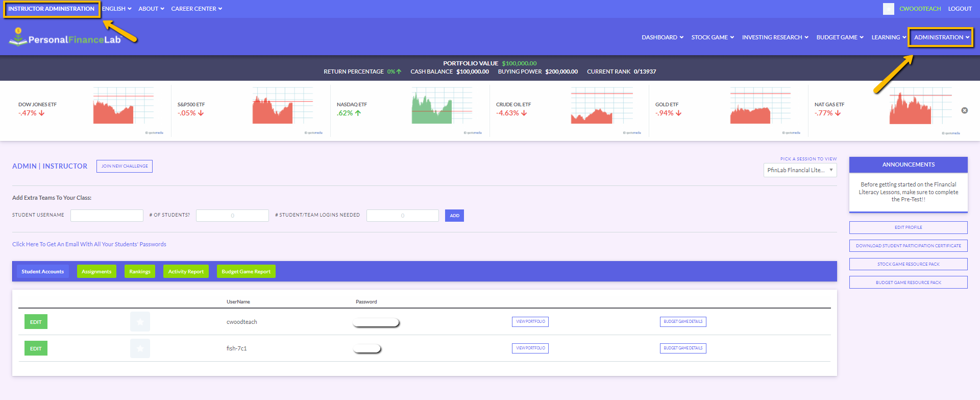This screenshot has height=400, width=980.
Task: Click the Password column header
Action: [x=366, y=302]
